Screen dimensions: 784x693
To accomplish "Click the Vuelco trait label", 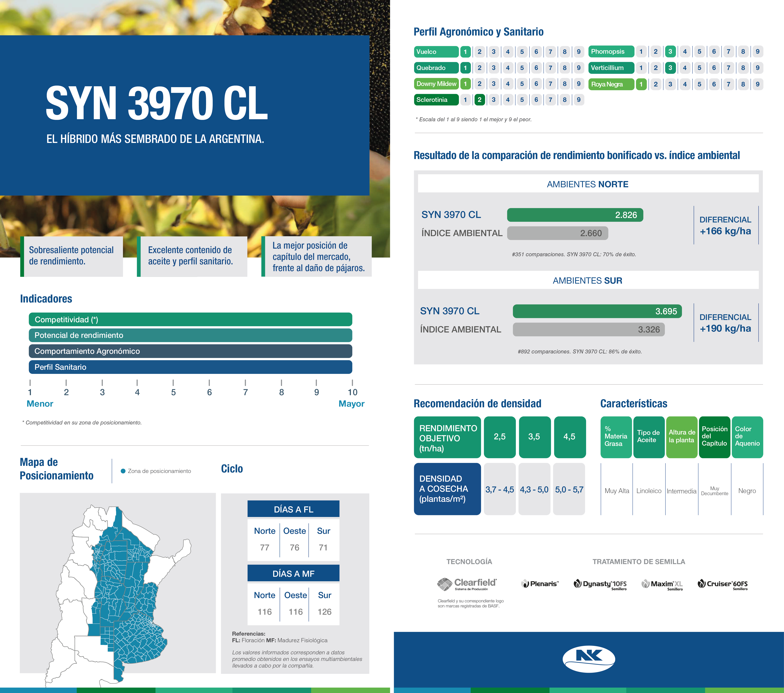I will coord(436,52).
